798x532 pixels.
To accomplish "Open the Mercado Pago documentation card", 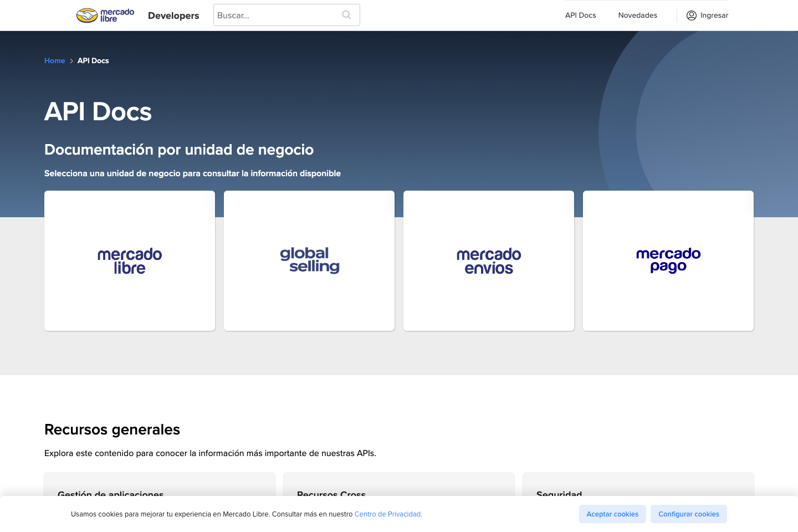I will pos(668,260).
